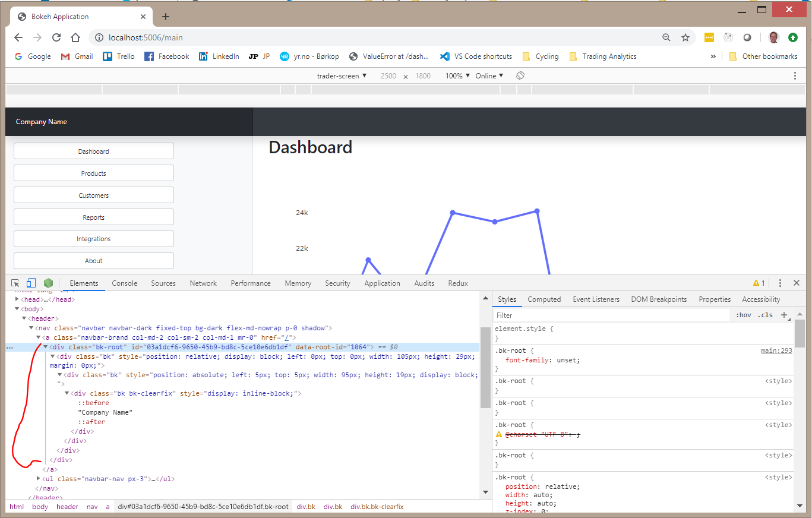Select the inspect element picker tool
The height and width of the screenshot is (518, 812).
pos(14,283)
